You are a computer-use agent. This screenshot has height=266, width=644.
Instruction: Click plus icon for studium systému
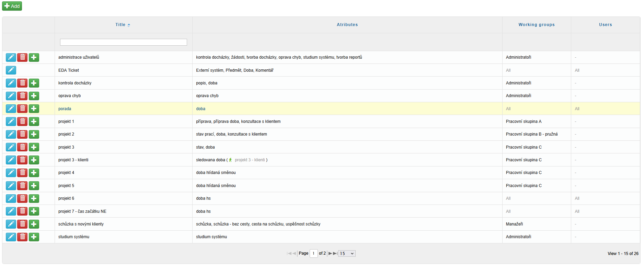pyautogui.click(x=34, y=237)
